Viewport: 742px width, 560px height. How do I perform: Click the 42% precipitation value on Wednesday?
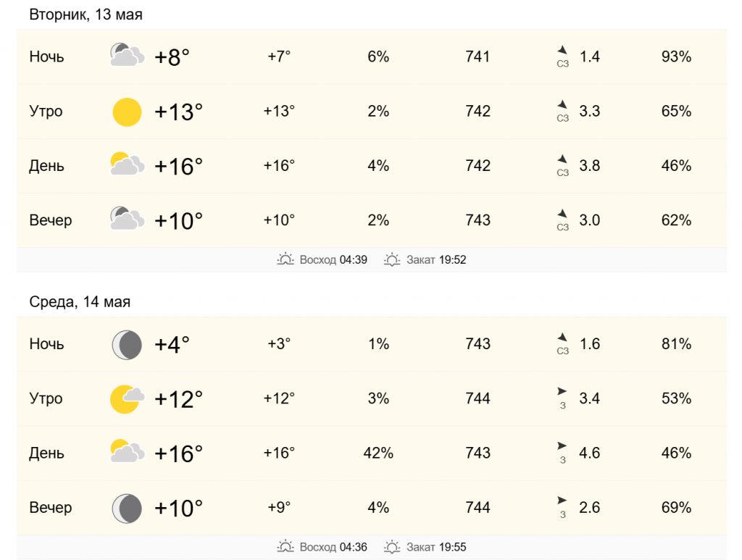[378, 453]
